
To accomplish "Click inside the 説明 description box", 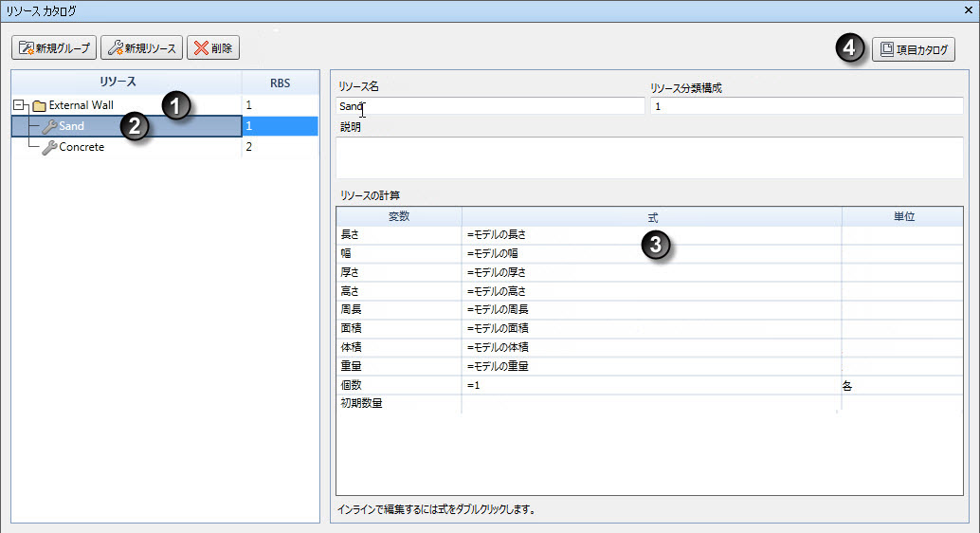I will (x=649, y=157).
